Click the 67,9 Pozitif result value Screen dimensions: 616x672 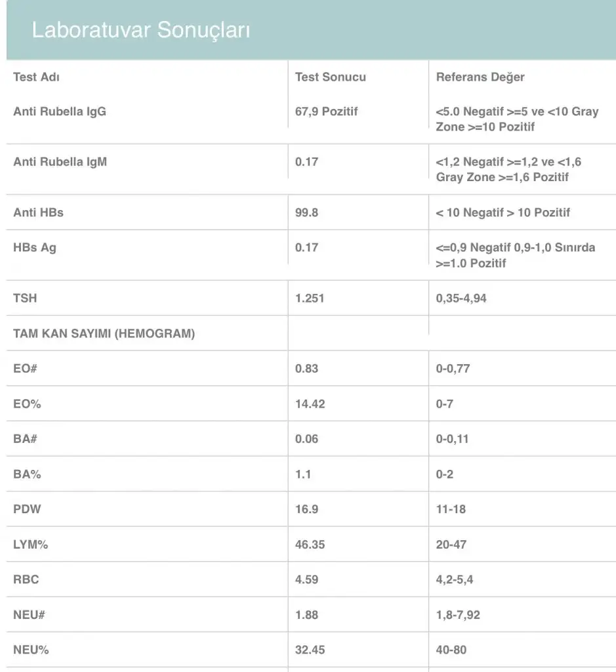click(327, 112)
